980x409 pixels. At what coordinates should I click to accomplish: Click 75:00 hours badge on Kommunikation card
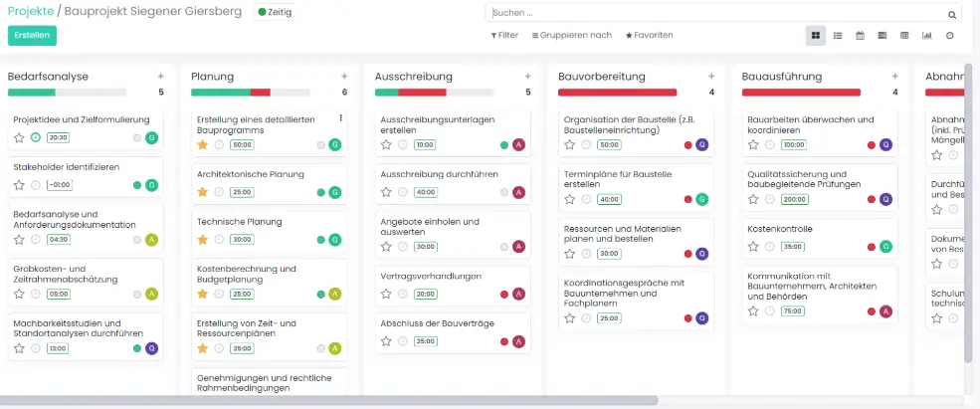[x=793, y=311]
